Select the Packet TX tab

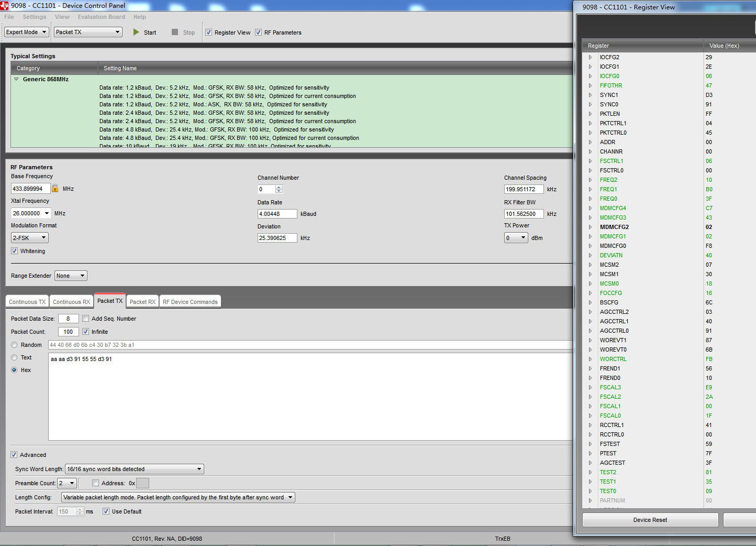(110, 301)
